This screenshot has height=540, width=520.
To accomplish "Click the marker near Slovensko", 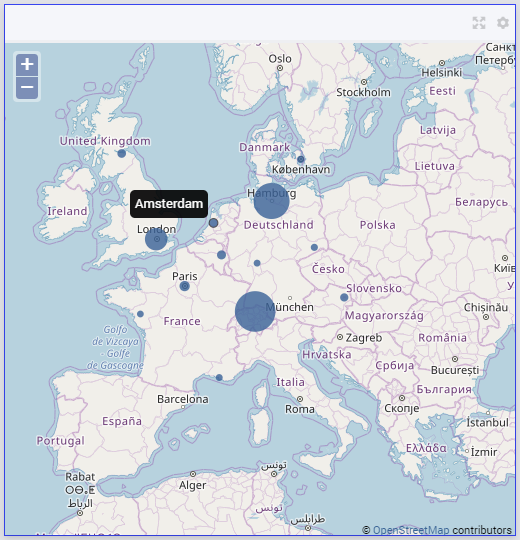I will [344, 298].
